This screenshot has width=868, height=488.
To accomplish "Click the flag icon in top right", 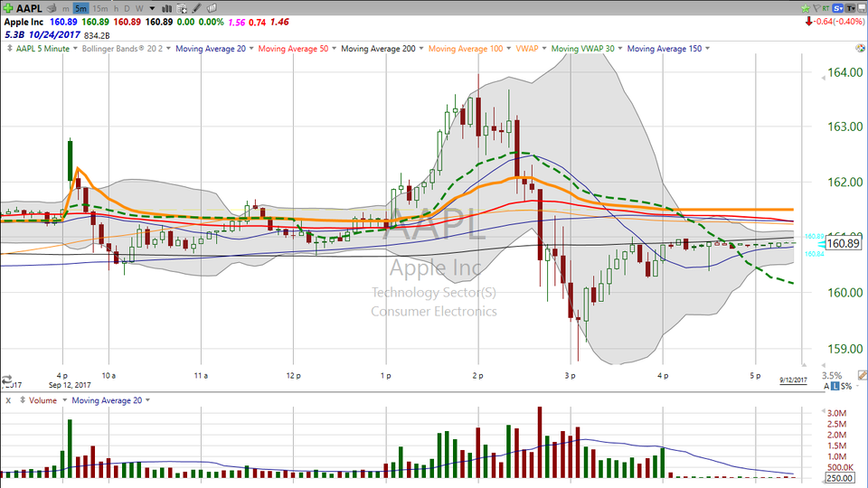I will (816, 8).
